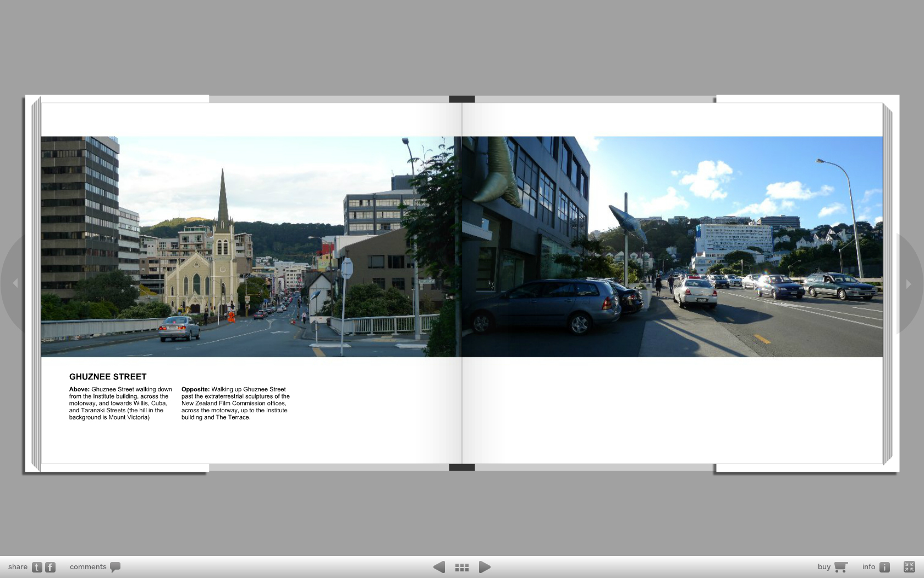Click the 'share' text label
The width and height of the screenshot is (924, 578).
pyautogui.click(x=18, y=566)
